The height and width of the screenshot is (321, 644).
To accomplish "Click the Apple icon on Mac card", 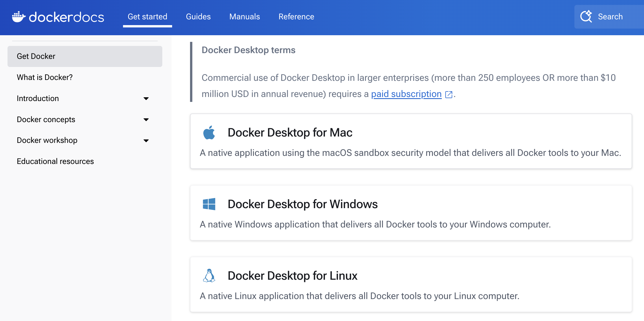I will (x=209, y=133).
